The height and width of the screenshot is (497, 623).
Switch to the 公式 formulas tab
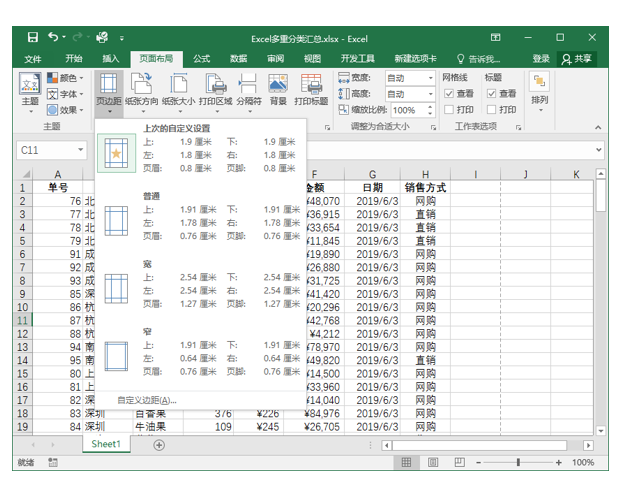click(201, 59)
